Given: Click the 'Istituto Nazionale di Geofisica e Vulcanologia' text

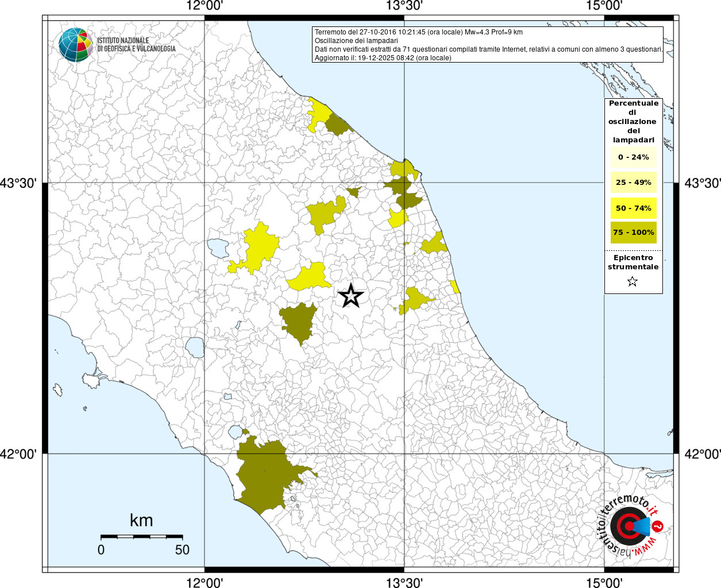Looking at the screenshot, I should coord(136,45).
